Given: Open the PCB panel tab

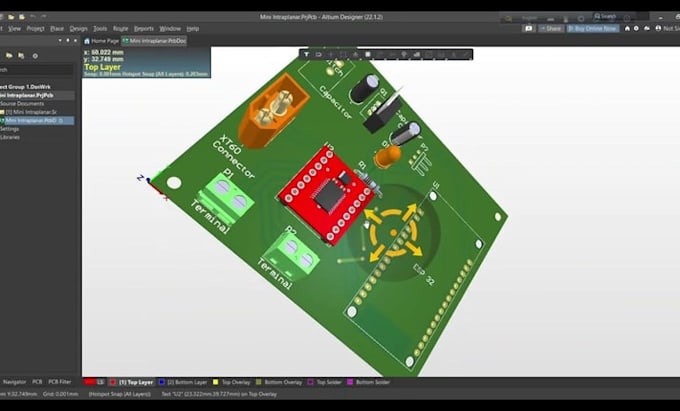Looking at the screenshot, I should 37,382.
